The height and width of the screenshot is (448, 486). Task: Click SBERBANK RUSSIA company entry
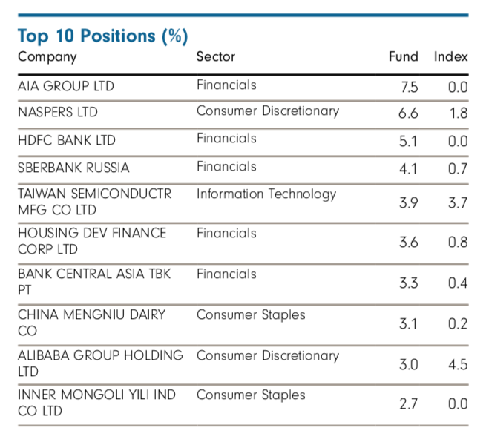point(73,168)
